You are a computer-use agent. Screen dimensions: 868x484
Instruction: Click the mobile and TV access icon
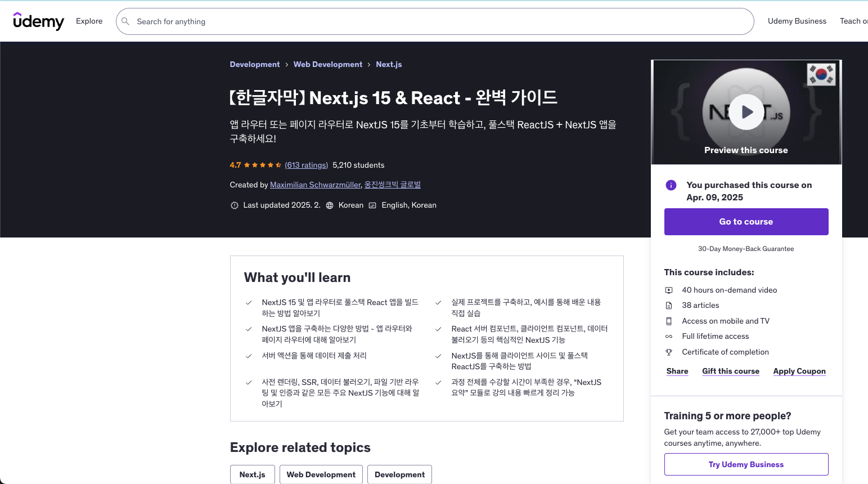coord(669,321)
